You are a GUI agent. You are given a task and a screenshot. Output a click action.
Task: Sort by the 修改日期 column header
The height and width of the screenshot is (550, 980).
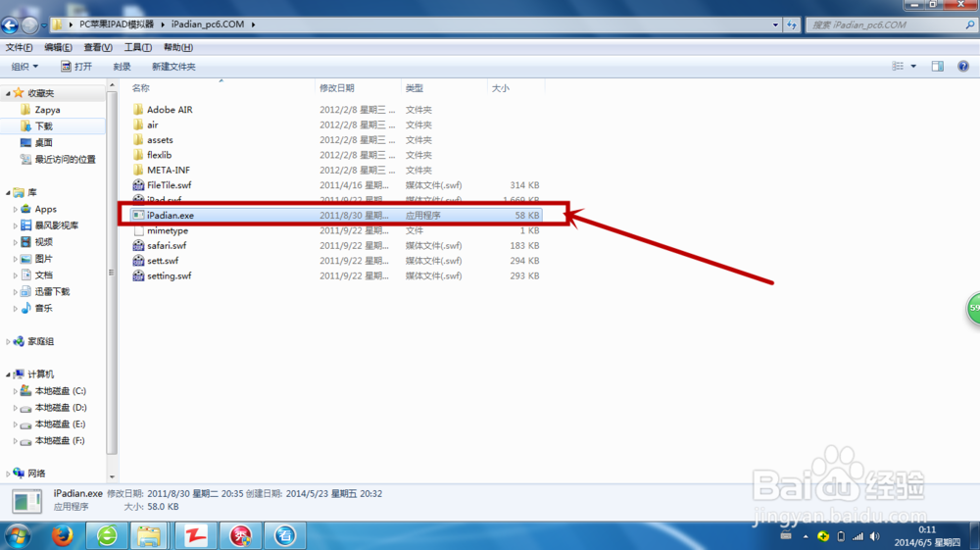[x=337, y=88]
